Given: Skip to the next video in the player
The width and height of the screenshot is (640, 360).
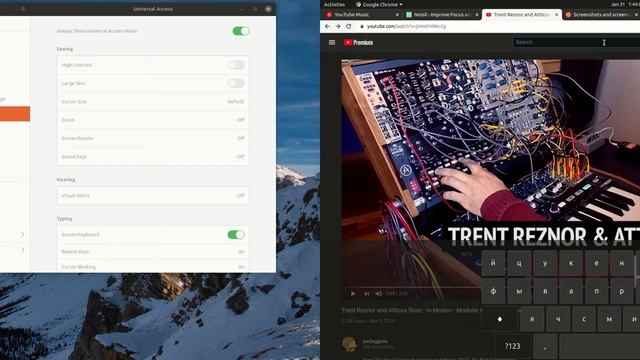Looking at the screenshot, I should (x=367, y=293).
